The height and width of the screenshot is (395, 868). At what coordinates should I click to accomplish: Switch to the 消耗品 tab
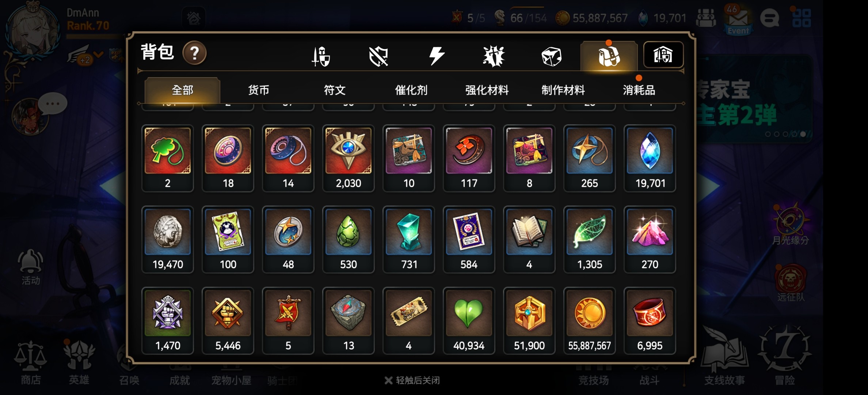[x=639, y=90]
